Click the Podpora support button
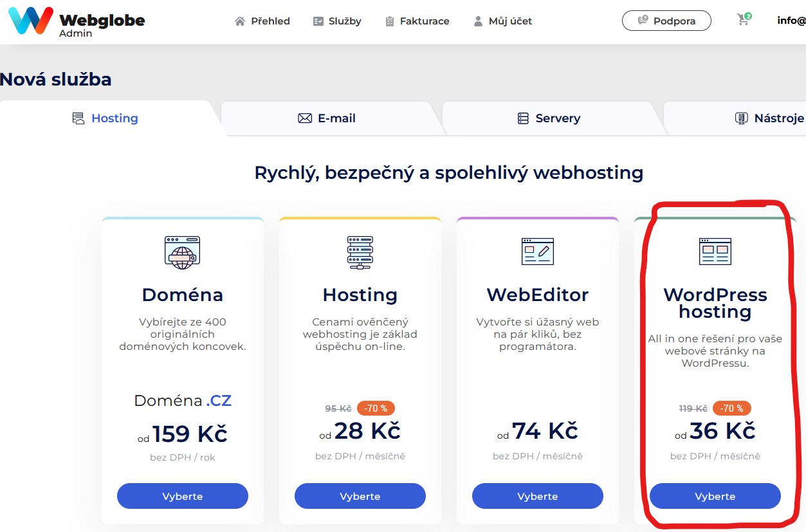This screenshot has height=532, width=806. [666, 20]
